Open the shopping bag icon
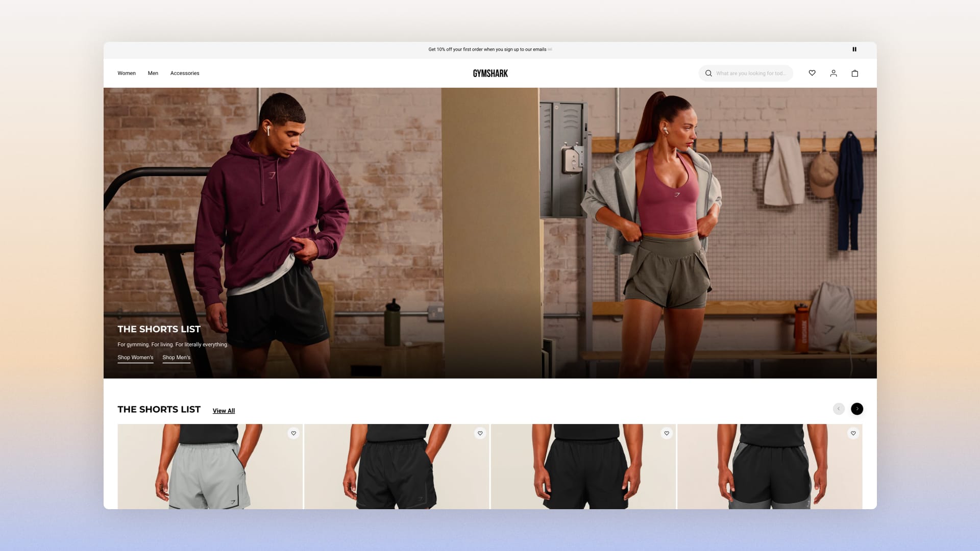The image size is (980, 551). 855,73
